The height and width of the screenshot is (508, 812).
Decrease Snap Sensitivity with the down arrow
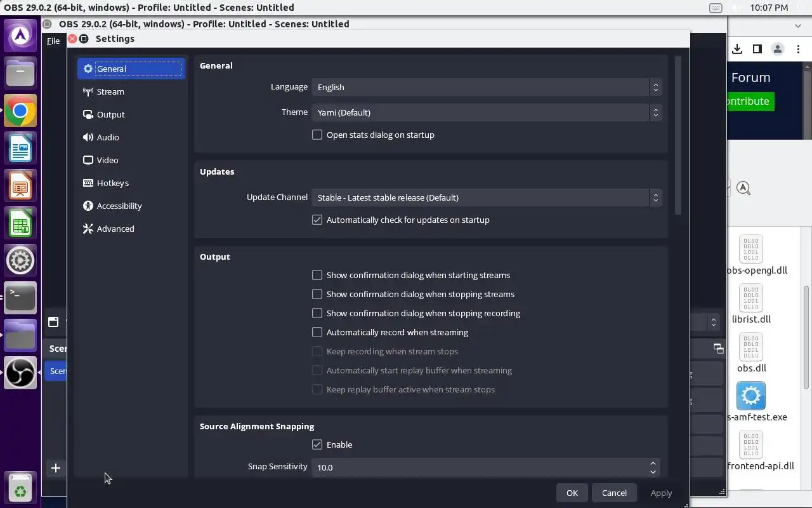point(653,472)
